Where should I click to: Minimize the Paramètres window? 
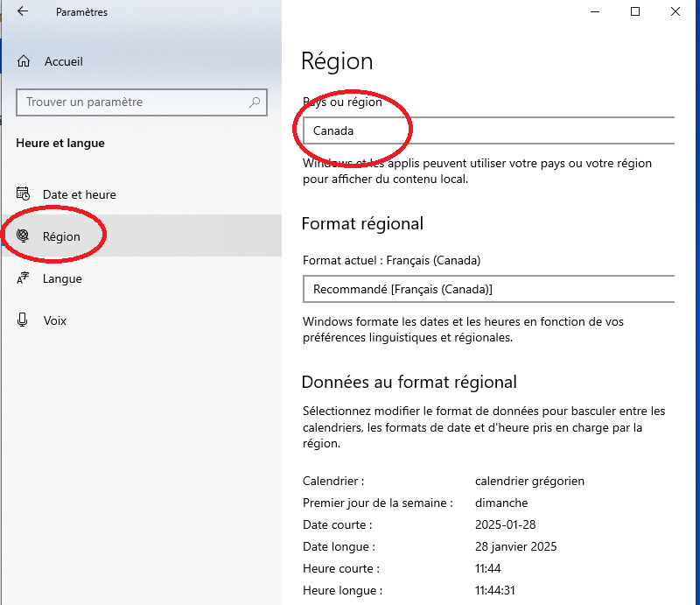[x=595, y=11]
